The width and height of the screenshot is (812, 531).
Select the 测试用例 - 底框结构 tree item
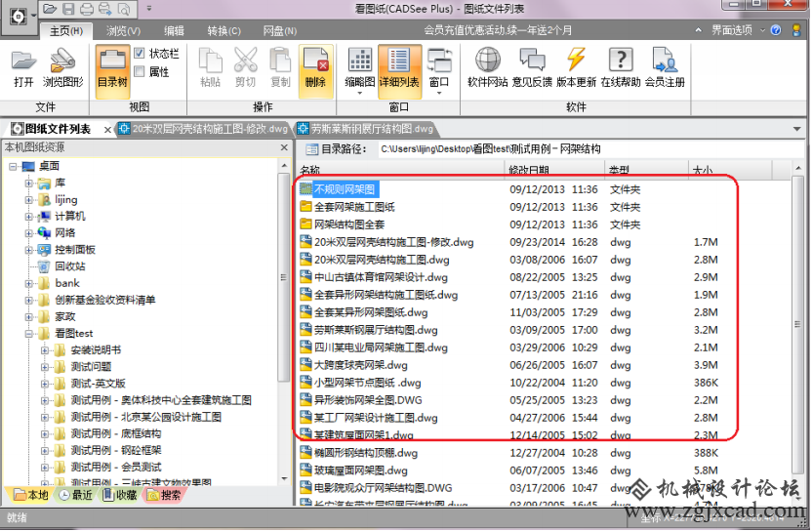point(107,433)
